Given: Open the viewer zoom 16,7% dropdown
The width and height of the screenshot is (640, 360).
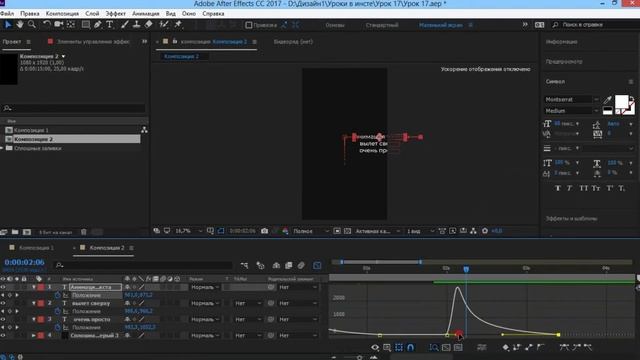Looking at the screenshot, I should tap(188, 231).
